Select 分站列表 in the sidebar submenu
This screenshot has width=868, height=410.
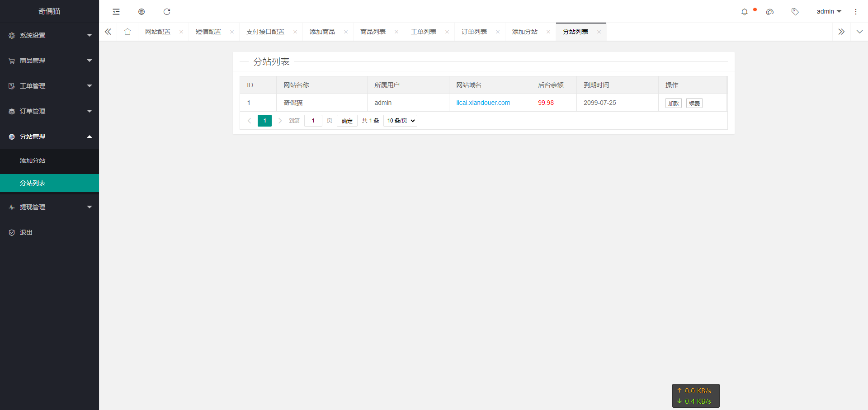pyautogui.click(x=49, y=183)
